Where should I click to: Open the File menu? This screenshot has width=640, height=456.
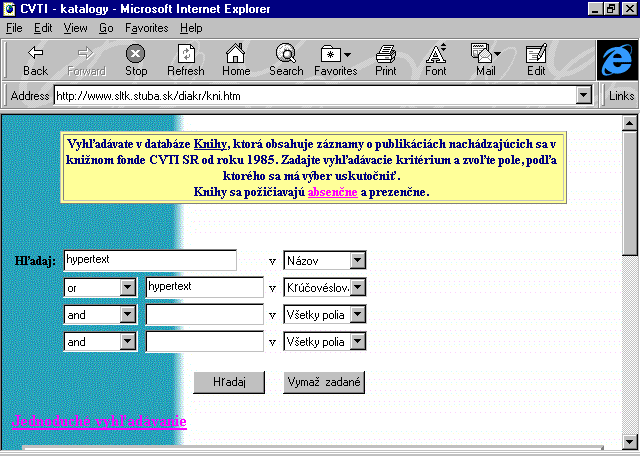tap(14, 28)
